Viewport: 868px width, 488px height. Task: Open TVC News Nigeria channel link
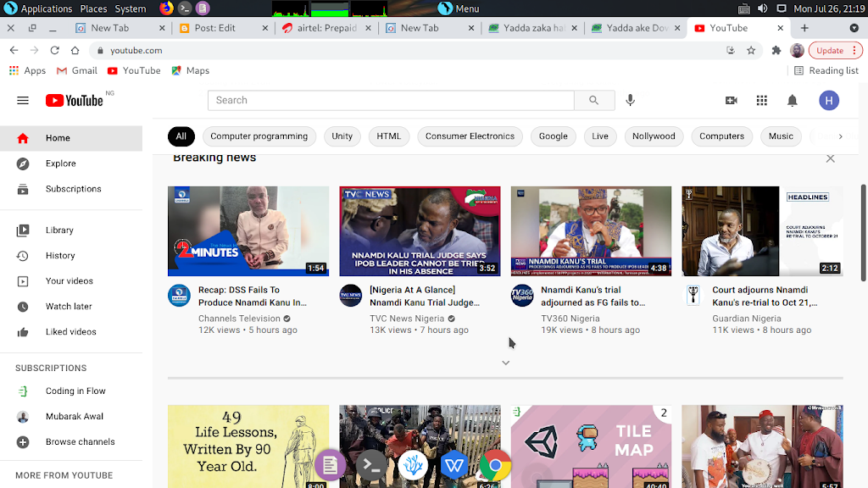point(407,319)
